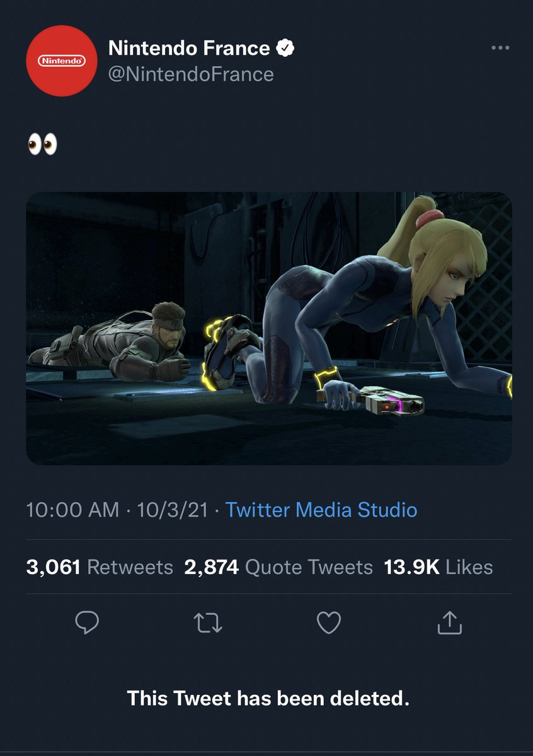Click the 10:00 AM timestamp
Viewport: 533px width, 756px height.
click(x=72, y=509)
